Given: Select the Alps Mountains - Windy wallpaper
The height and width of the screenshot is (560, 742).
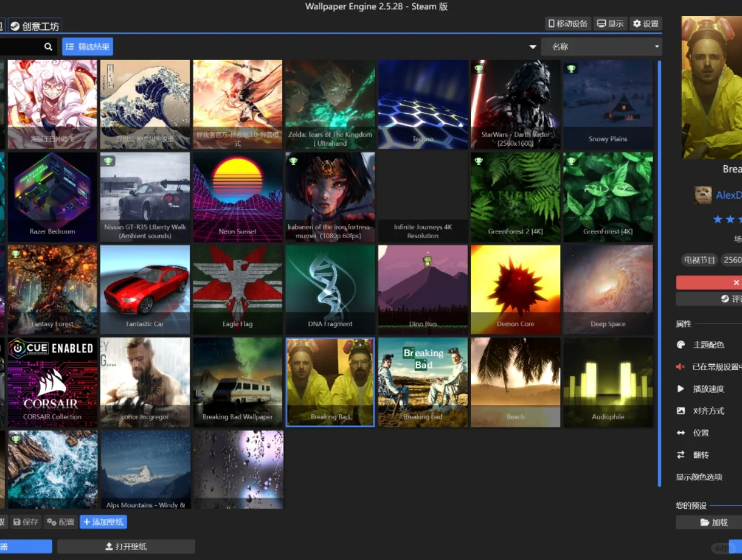Looking at the screenshot, I should click(x=145, y=469).
